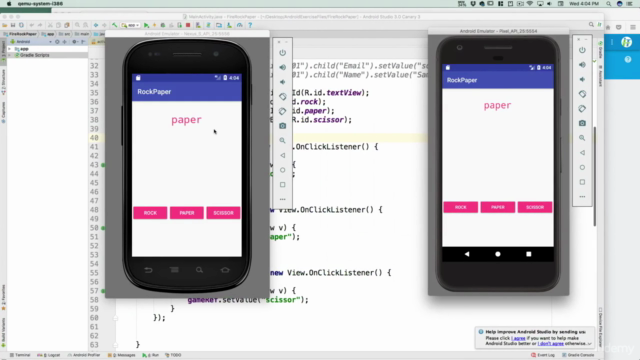Click volume down on the Nexus emulator toolbar

[x=282, y=82]
